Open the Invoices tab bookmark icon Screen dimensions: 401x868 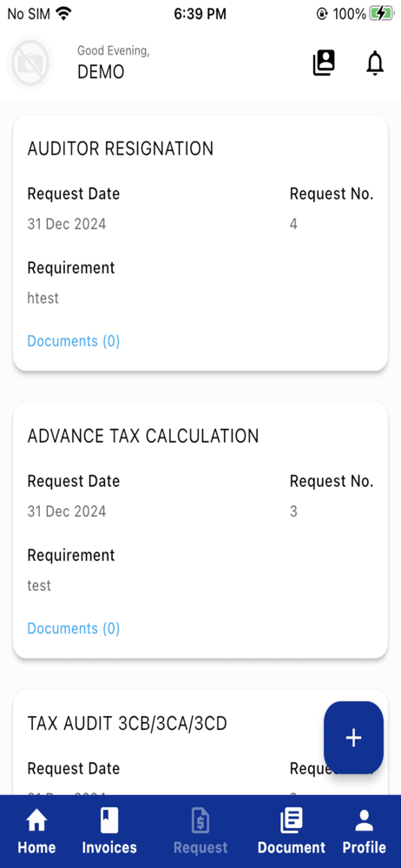(109, 820)
